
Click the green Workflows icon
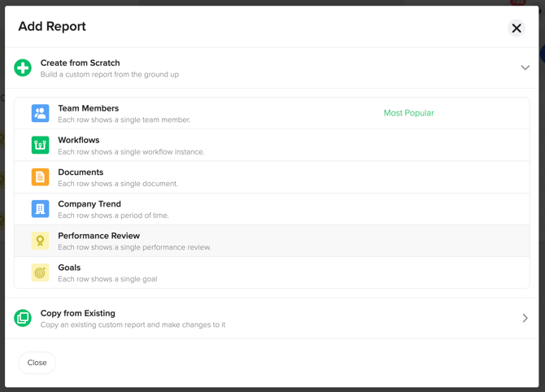tap(40, 145)
